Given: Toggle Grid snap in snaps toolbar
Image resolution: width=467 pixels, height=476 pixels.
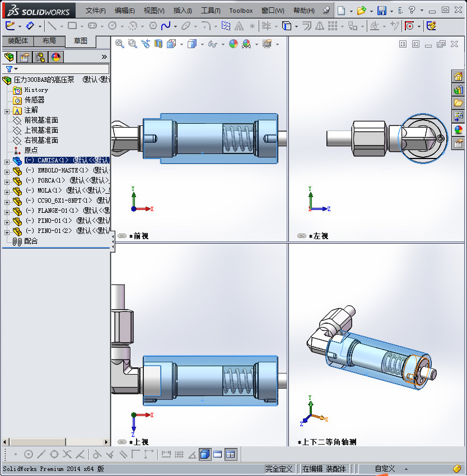Looking at the screenshot, I should (179, 455).
